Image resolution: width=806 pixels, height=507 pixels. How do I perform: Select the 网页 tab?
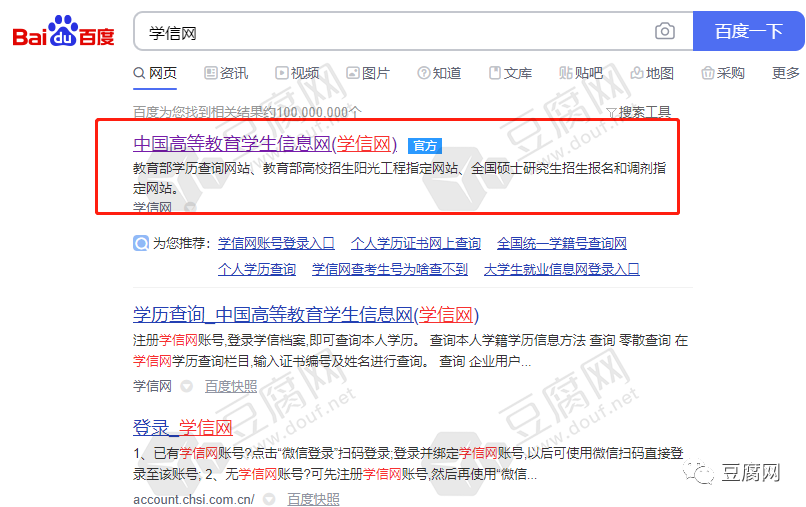[155, 73]
